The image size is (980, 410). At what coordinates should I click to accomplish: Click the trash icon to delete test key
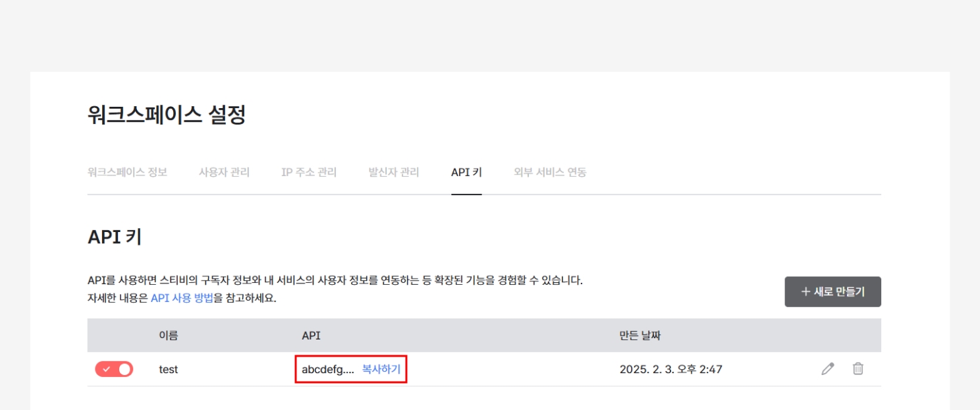(x=857, y=369)
